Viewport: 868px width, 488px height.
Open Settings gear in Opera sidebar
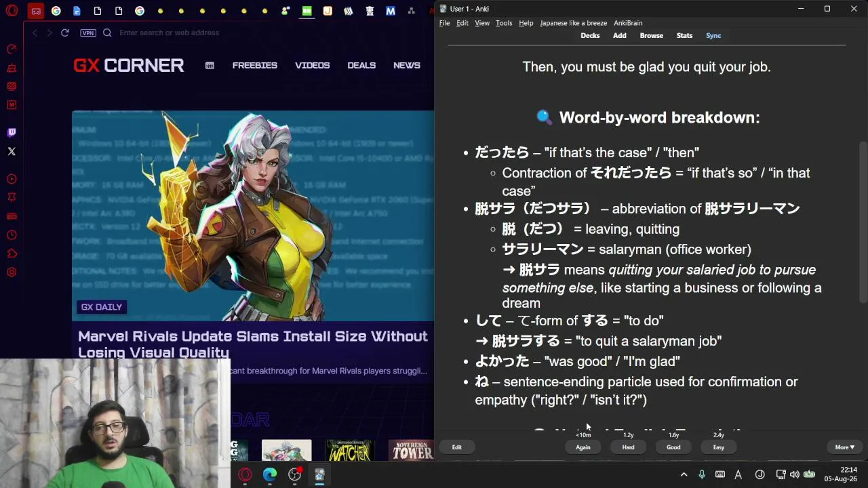click(x=12, y=272)
